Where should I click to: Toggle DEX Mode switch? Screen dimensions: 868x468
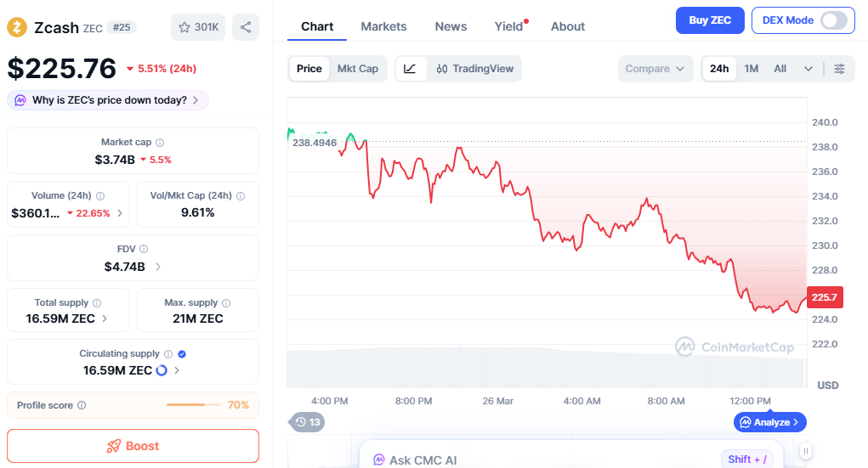[x=834, y=20]
